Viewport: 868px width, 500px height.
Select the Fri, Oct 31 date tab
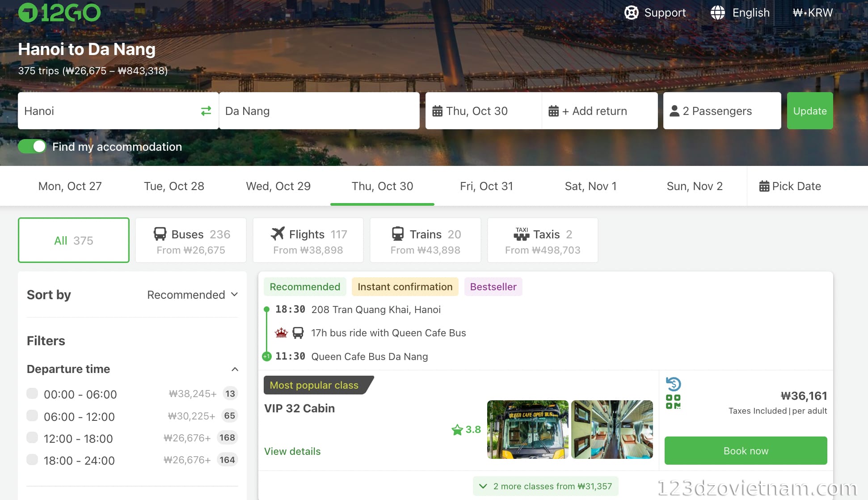click(486, 186)
